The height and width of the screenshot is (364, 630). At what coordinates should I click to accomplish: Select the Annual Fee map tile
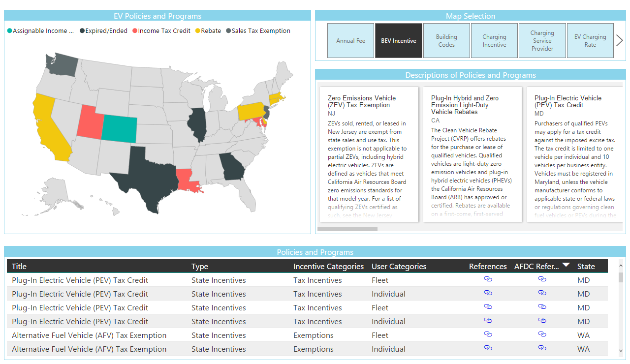tap(350, 41)
